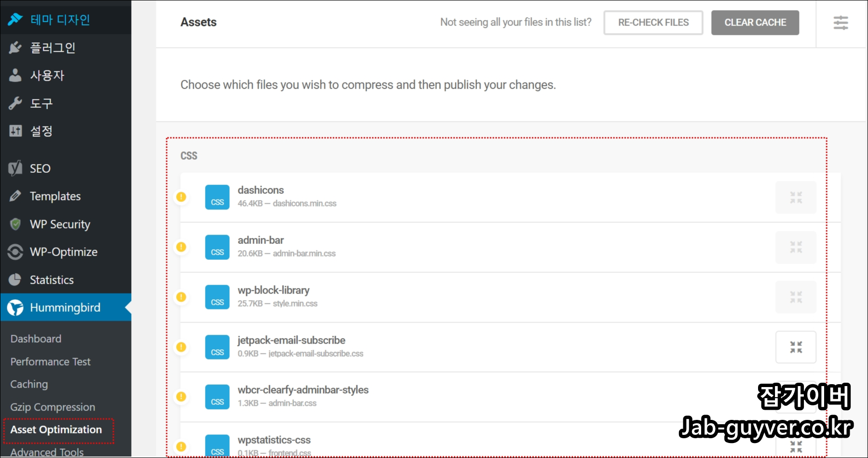The image size is (868, 458).
Task: Click the warning icon beside admin-bar
Action: [181, 247]
